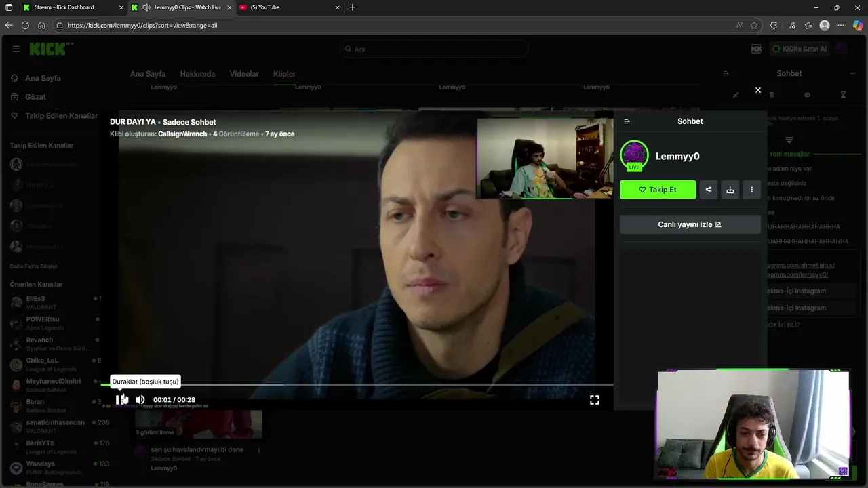Open the clip creator CallsignWrench link
This screenshot has width=868, height=488.
click(x=182, y=134)
